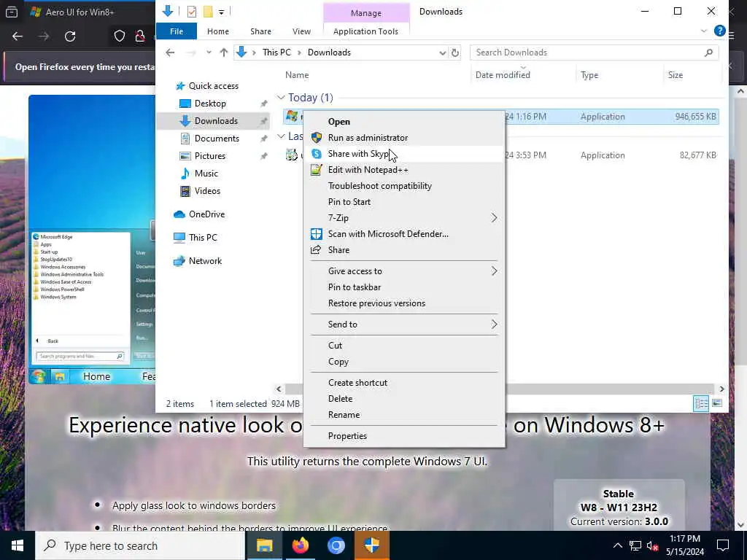Choose Open in the context menu
Image resolution: width=747 pixels, height=560 pixels.
pos(338,122)
